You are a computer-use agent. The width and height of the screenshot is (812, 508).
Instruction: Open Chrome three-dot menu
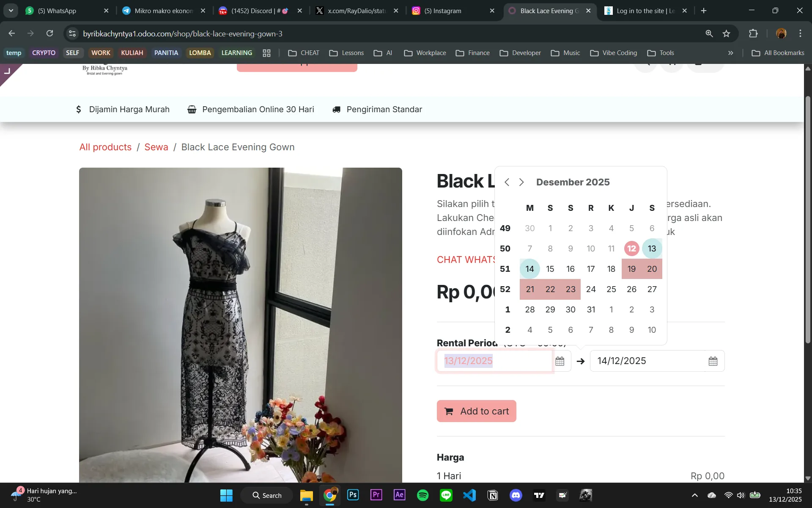(800, 33)
